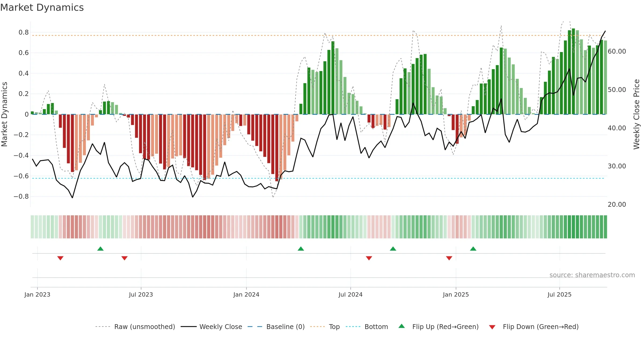Select the first flip-up marker in 2023
The image size is (644, 362).
[100, 249]
